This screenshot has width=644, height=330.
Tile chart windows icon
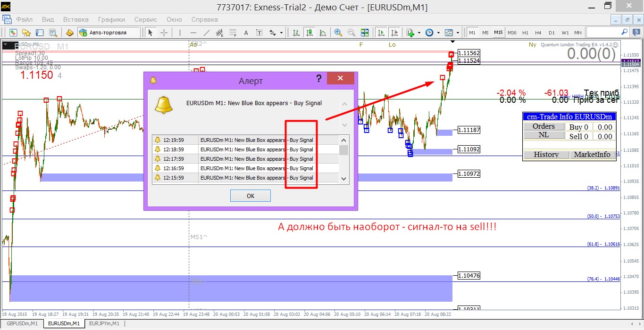(x=365, y=33)
